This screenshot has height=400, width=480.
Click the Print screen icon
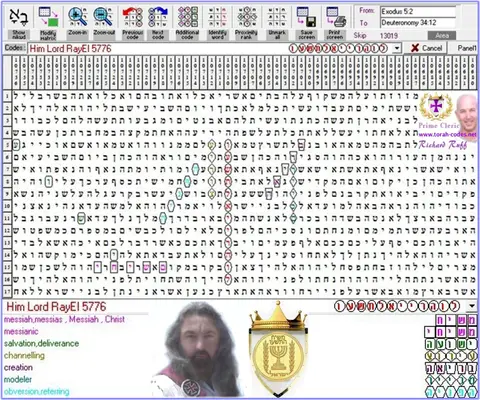coord(335,17)
